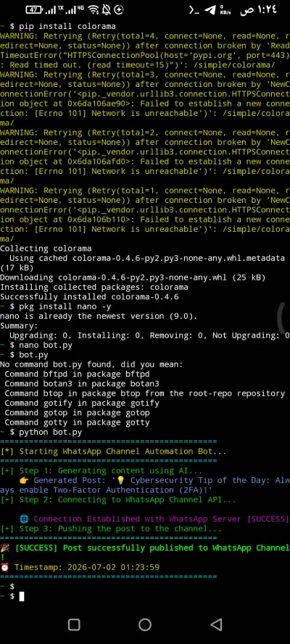The height and width of the screenshot is (644, 290).
Task: Tap "[+] Step 2: Connecting to WhatsApp Channel API..."
Action: pyautogui.click(x=118, y=499)
